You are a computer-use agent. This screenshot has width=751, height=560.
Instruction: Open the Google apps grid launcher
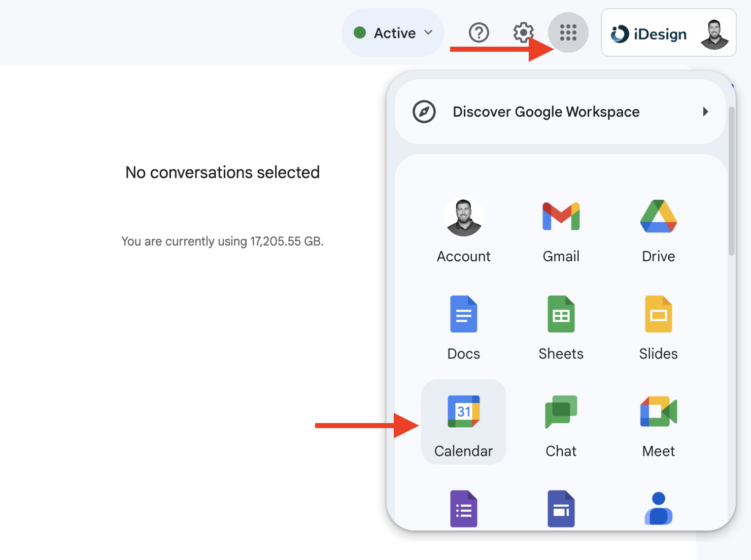click(568, 32)
